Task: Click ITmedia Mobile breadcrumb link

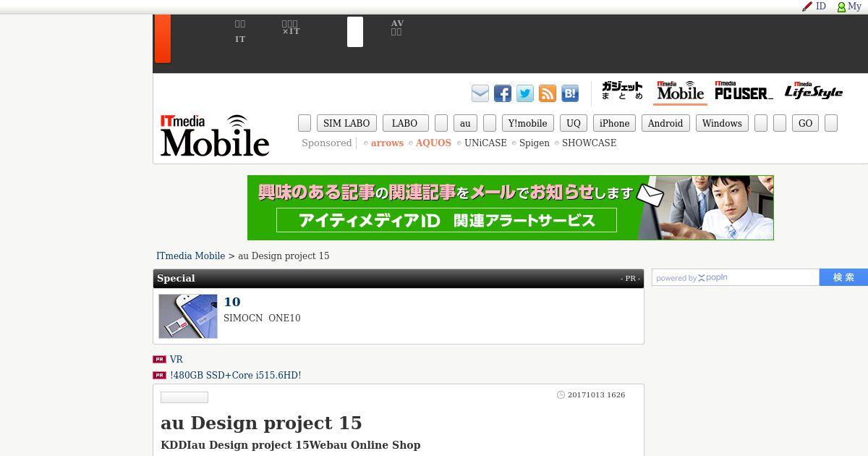Action: (x=191, y=256)
